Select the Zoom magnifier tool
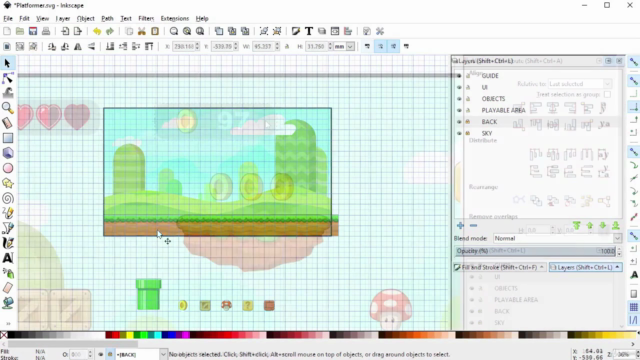The height and width of the screenshot is (360, 640). point(7,108)
